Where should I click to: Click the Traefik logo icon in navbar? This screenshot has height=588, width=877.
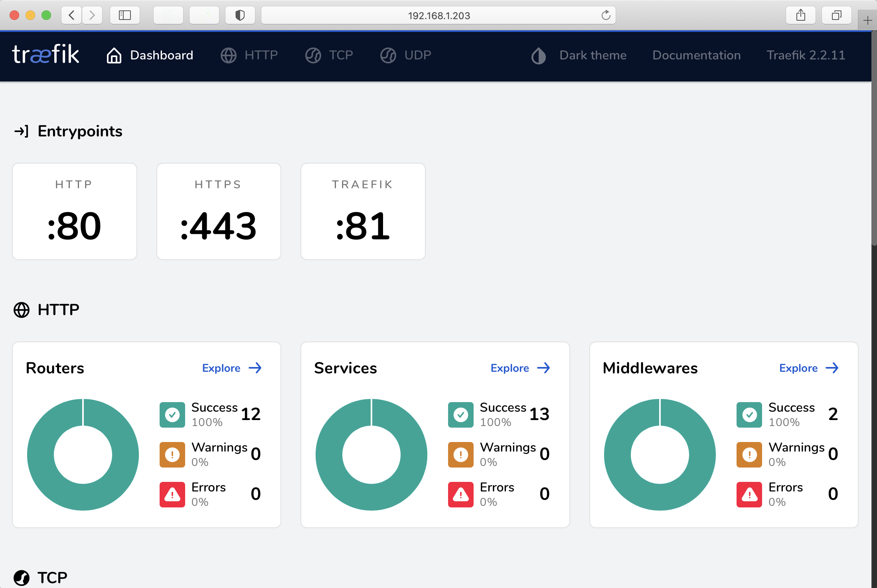45,55
